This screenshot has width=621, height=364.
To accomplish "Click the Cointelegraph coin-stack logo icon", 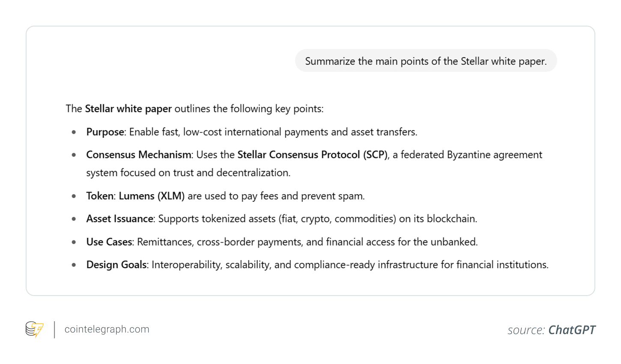I will [x=34, y=329].
